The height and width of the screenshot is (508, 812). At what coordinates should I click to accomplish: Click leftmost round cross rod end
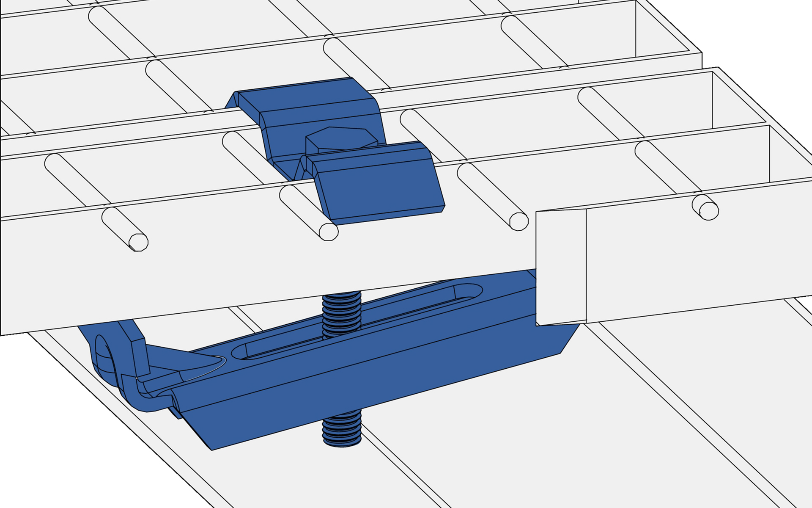tap(138, 243)
